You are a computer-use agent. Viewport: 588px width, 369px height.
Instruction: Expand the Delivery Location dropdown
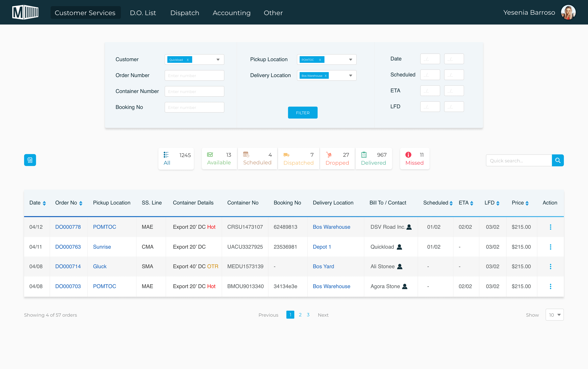pyautogui.click(x=351, y=76)
